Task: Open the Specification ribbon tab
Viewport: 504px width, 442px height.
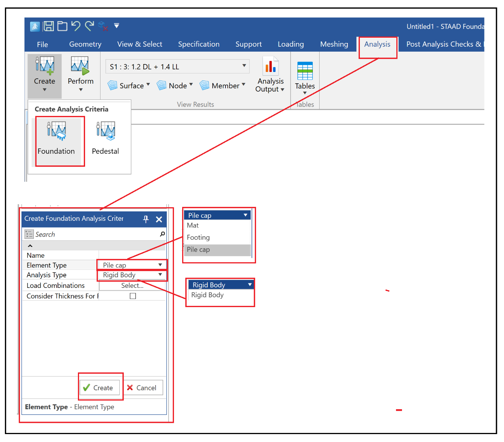Action: click(199, 44)
